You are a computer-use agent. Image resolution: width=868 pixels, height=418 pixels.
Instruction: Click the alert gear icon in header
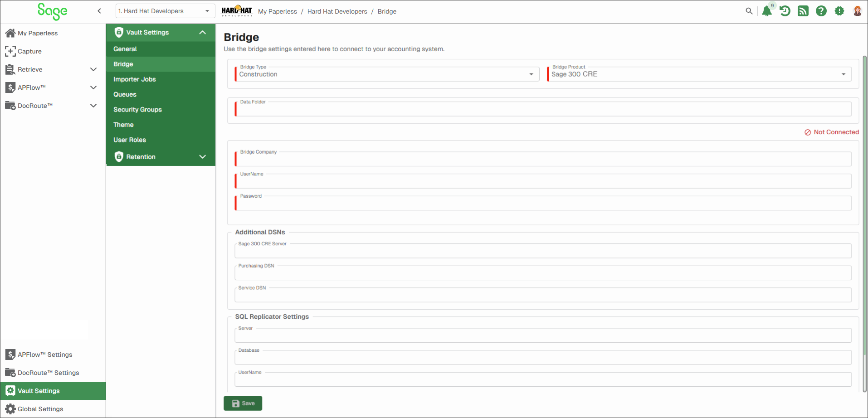click(x=839, y=11)
